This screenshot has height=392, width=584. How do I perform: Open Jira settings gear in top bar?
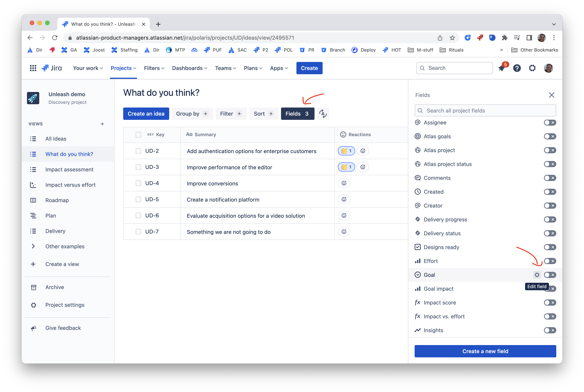pyautogui.click(x=532, y=68)
